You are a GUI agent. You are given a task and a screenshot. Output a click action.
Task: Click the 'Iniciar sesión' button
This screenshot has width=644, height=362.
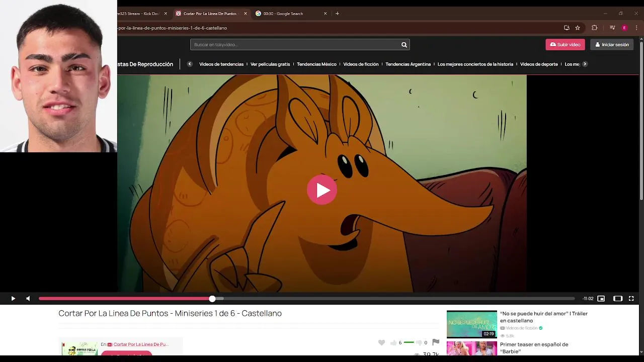point(612,45)
